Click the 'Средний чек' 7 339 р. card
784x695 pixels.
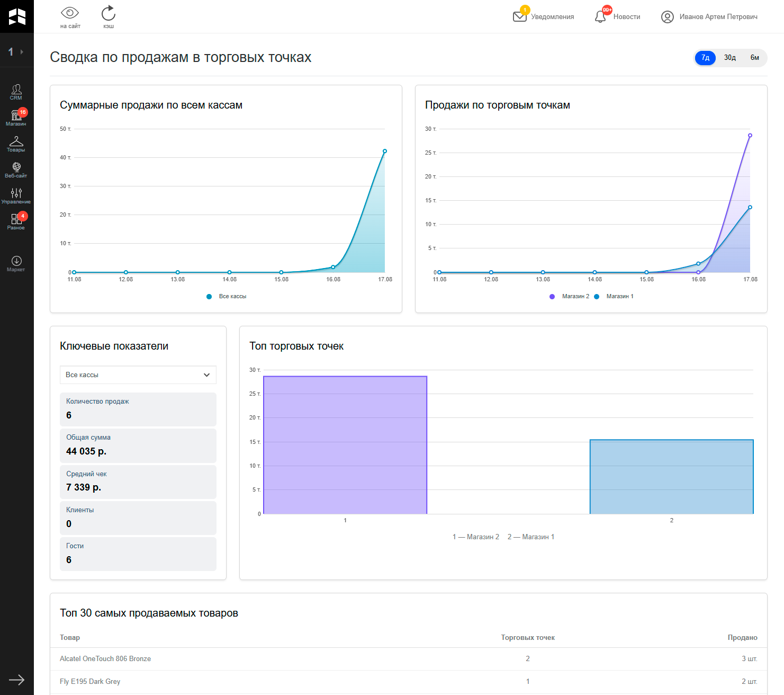(138, 482)
